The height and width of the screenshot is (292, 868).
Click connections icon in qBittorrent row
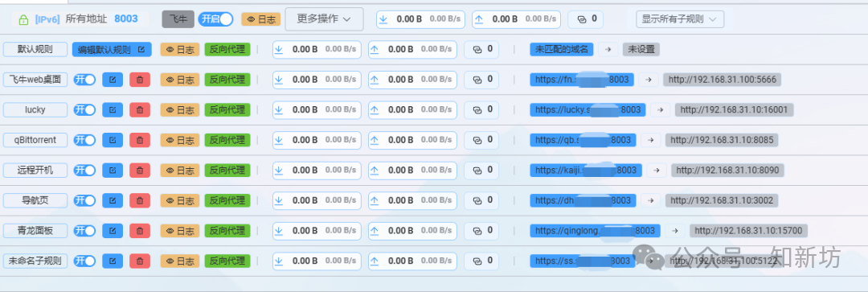[x=477, y=140]
